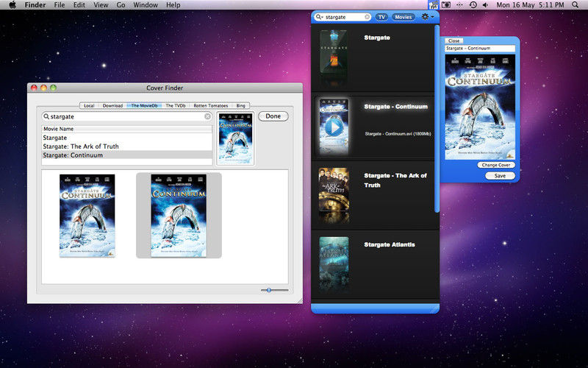This screenshot has height=368, width=588.
Task: Open the gear settings dropdown
Action: pyautogui.click(x=428, y=17)
